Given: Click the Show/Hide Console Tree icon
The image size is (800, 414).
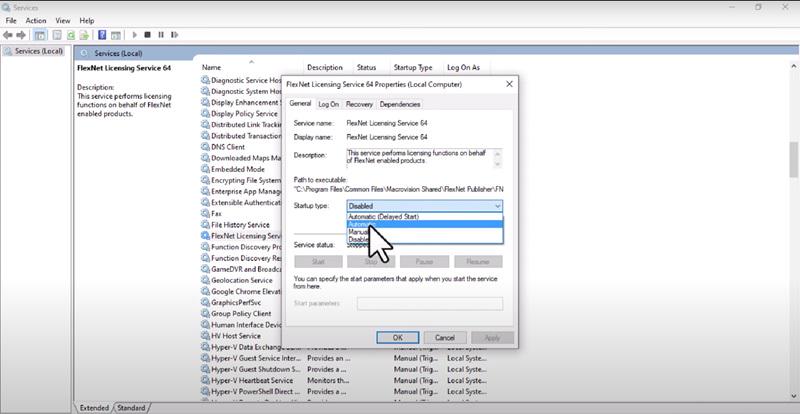Looking at the screenshot, I should point(39,34).
